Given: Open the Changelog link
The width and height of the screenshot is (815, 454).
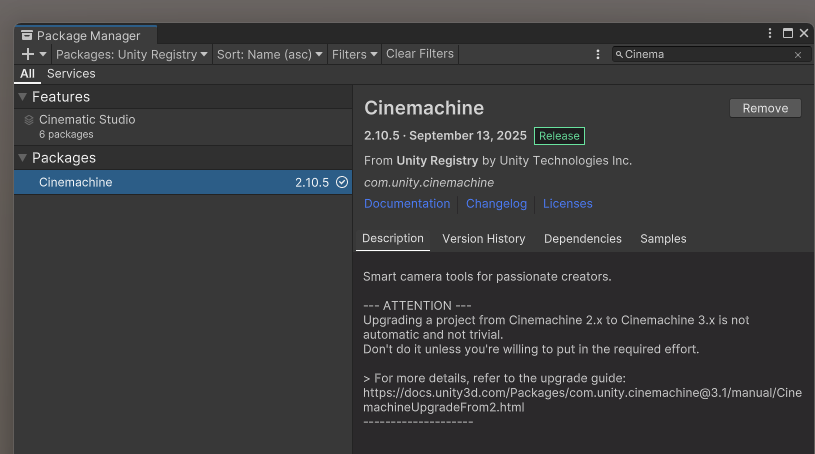Looking at the screenshot, I should (496, 204).
